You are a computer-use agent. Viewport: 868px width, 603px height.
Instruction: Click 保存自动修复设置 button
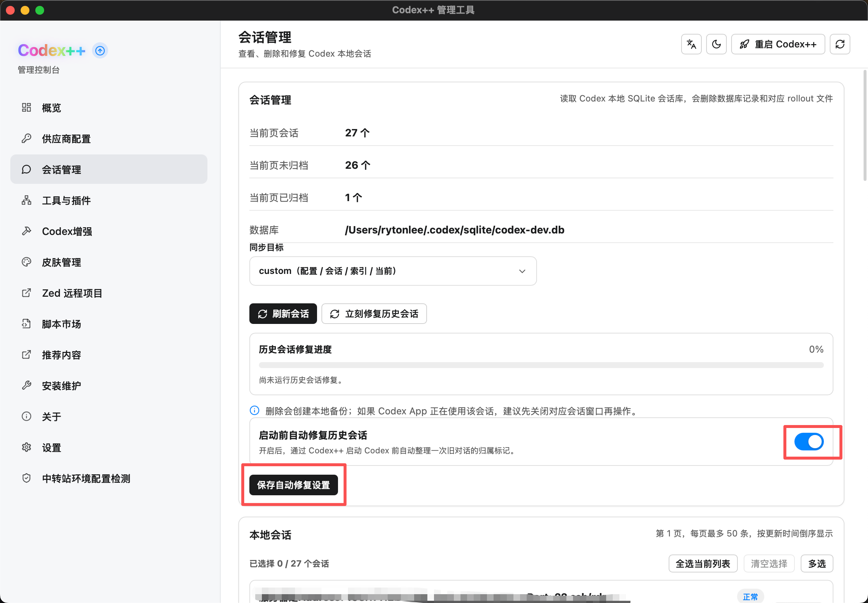(x=293, y=485)
